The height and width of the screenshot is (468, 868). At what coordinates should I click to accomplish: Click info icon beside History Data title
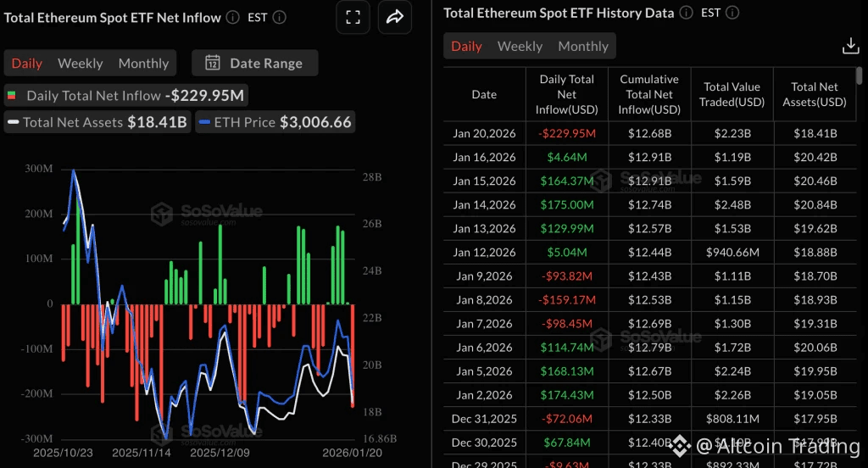pyautogui.click(x=687, y=13)
